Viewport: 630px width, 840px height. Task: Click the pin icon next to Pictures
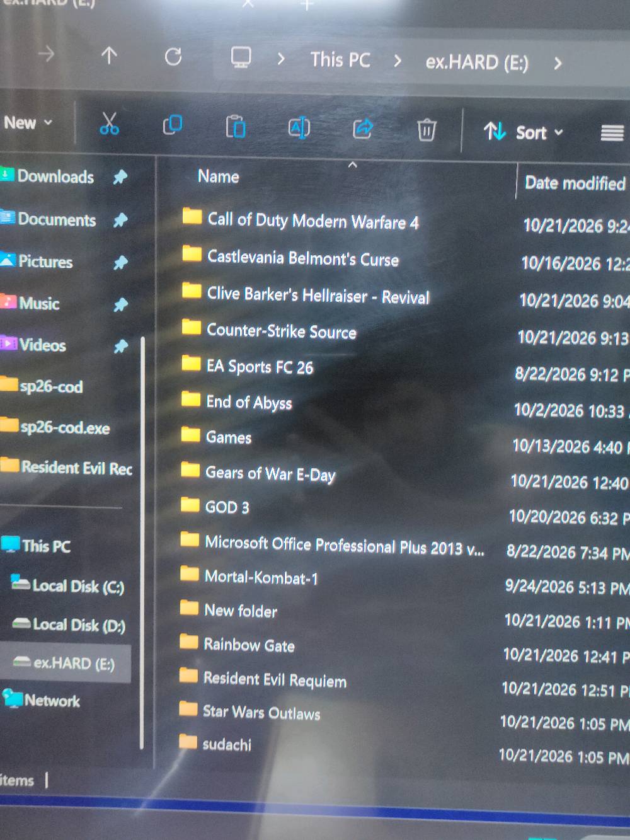tap(120, 262)
